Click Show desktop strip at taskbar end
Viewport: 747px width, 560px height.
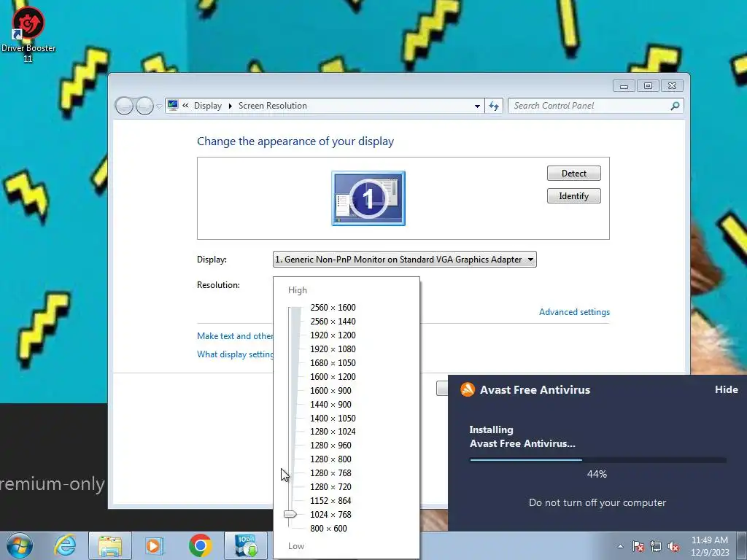point(742,546)
